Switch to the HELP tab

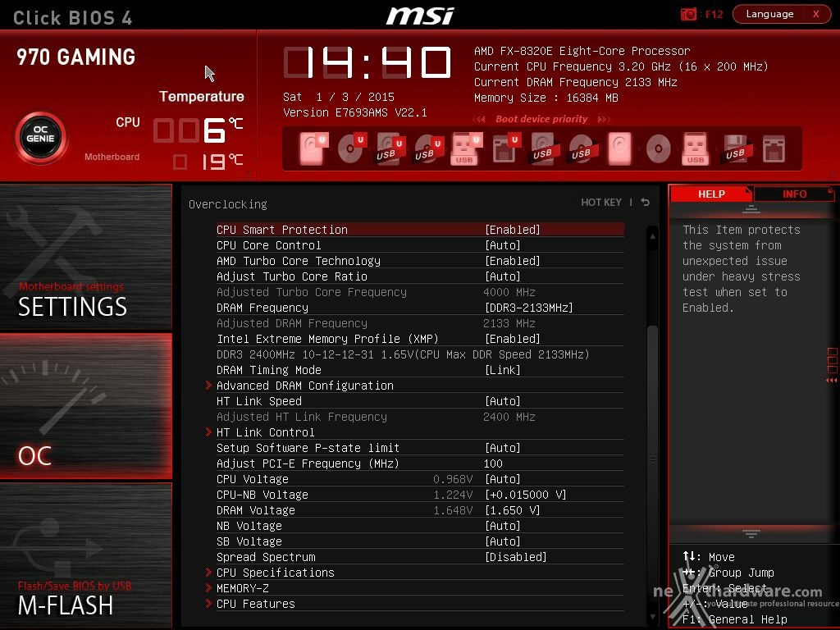711,194
